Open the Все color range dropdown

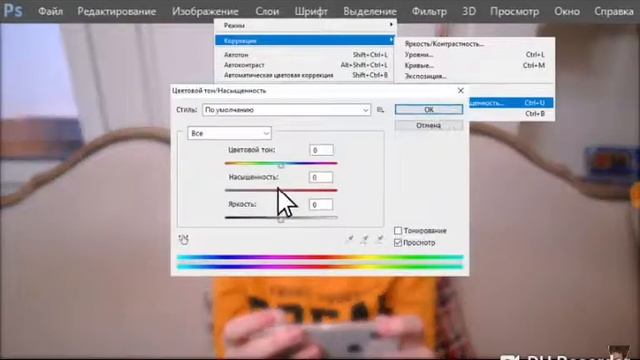tap(229, 133)
